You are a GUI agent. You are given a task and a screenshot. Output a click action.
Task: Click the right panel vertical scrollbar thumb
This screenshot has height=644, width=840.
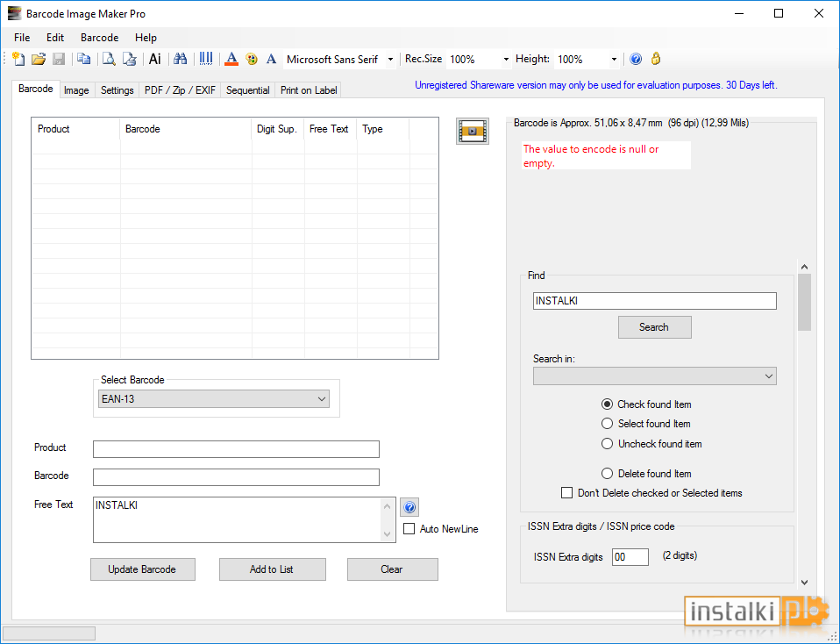pyautogui.click(x=804, y=303)
